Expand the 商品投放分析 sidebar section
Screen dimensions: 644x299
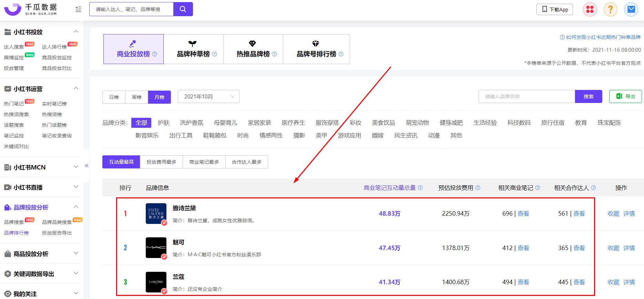pos(76,254)
